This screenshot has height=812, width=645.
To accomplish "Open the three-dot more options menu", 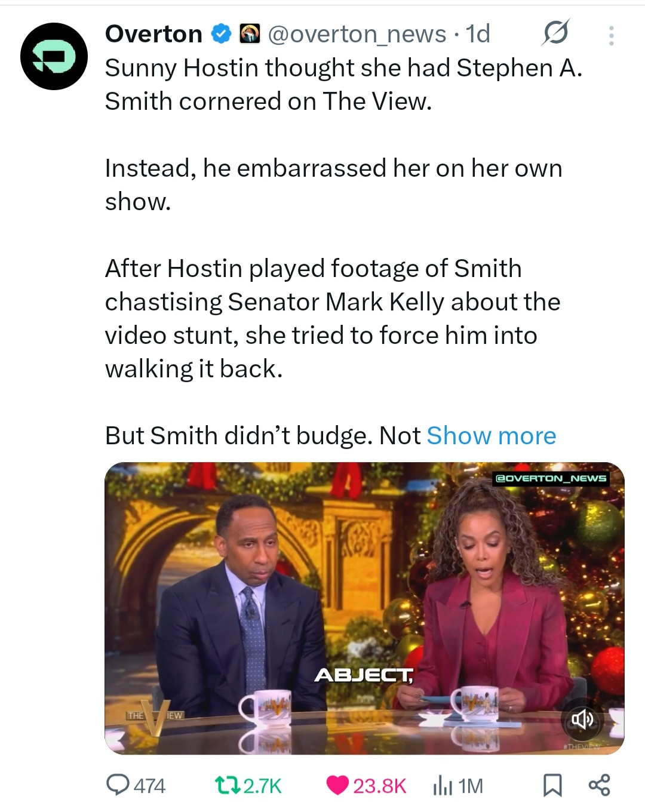I will [x=611, y=36].
